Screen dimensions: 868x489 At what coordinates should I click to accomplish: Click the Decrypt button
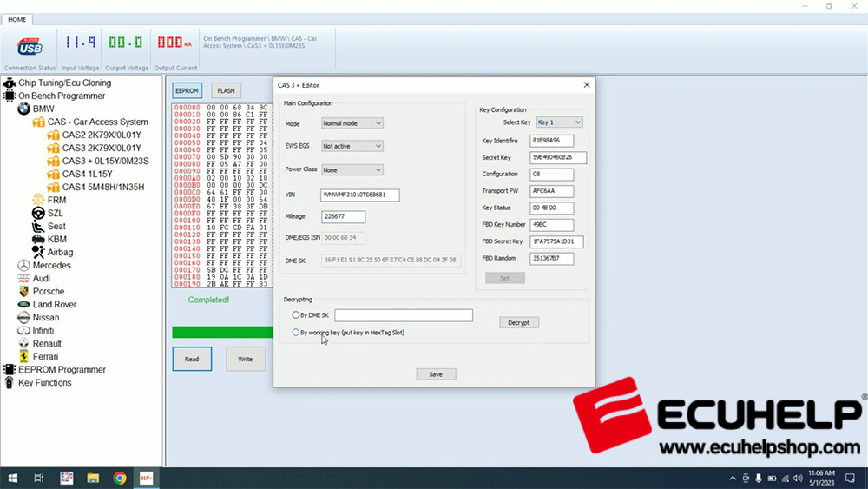tap(519, 322)
